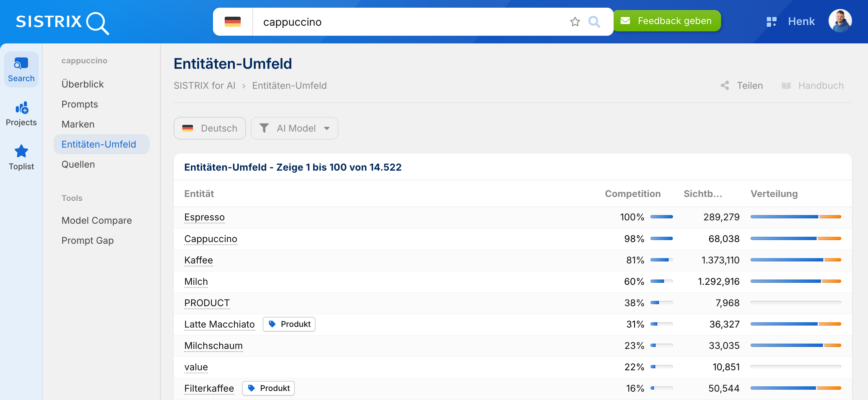Open the user profile avatar
Screen dimensions: 868x400
click(x=840, y=21)
